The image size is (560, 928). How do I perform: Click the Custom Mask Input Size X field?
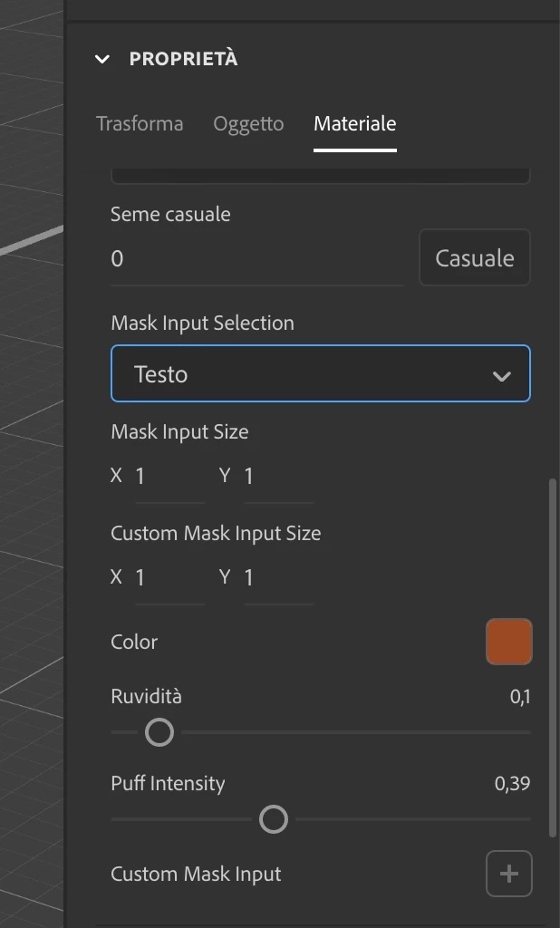169,577
